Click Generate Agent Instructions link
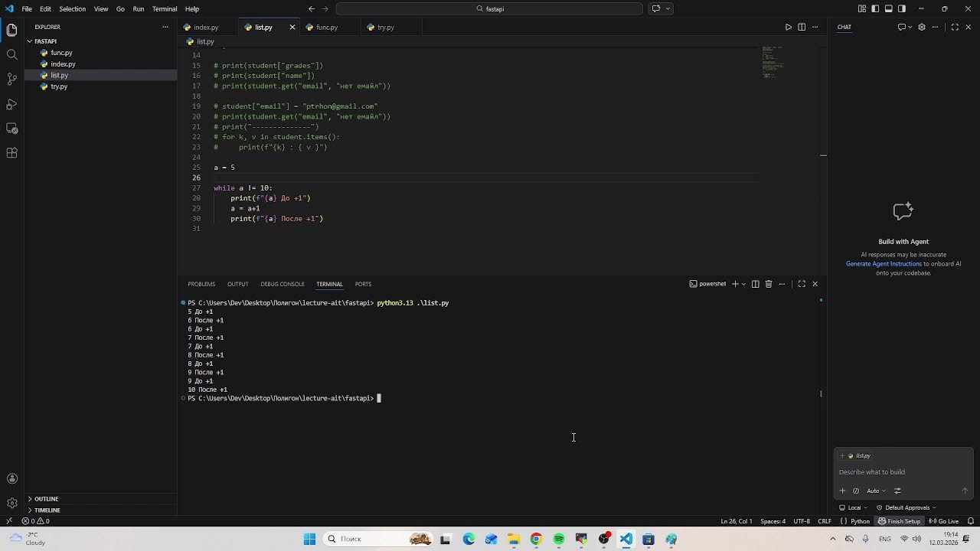This screenshot has width=980, height=551. click(884, 264)
